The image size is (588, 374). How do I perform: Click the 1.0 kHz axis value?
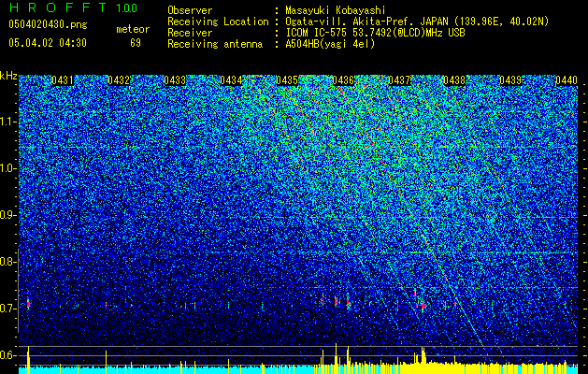pyautogui.click(x=7, y=168)
